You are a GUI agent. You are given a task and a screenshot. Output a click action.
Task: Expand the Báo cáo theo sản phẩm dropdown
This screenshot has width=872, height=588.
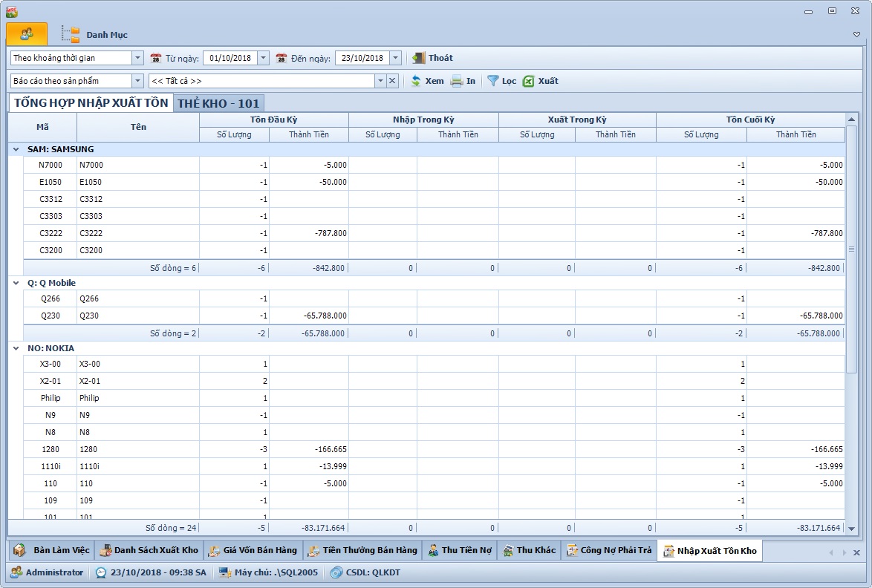tap(137, 81)
